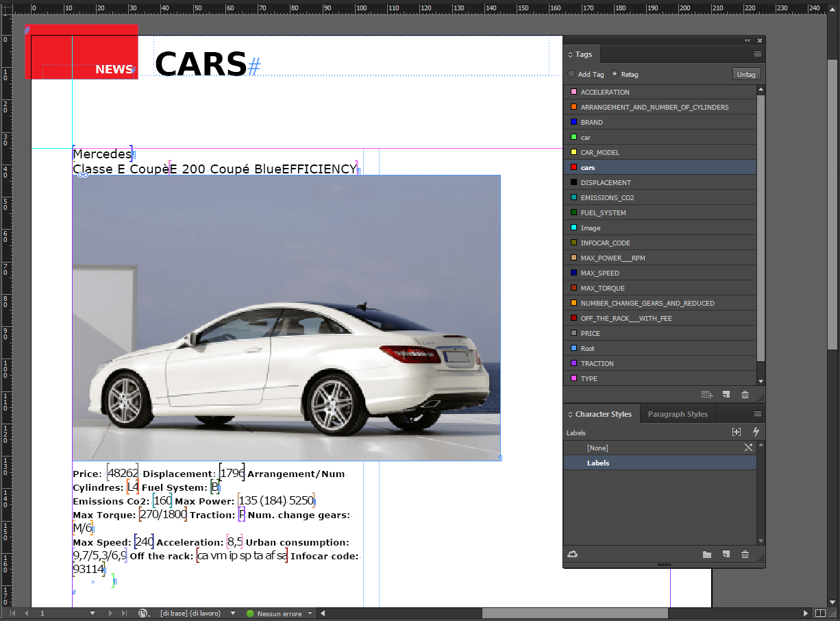The image size is (840, 621).
Task: Click the page icon in status bar
Action: pyautogui.click(x=144, y=612)
